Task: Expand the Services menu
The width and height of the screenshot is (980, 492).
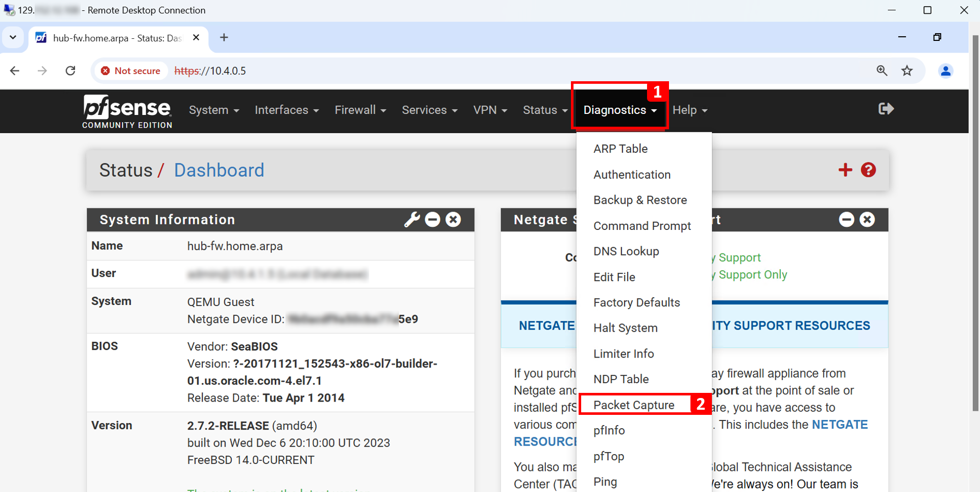Action: click(429, 110)
